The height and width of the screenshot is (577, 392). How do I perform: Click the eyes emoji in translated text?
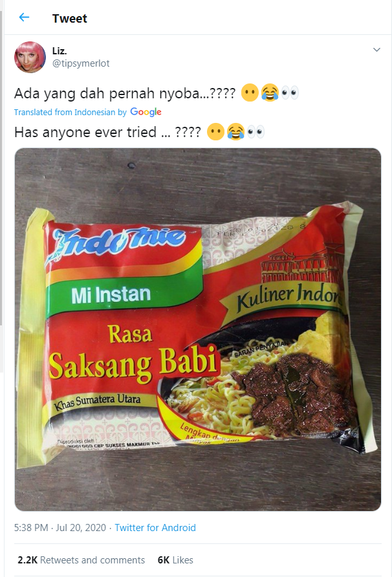[x=256, y=132]
